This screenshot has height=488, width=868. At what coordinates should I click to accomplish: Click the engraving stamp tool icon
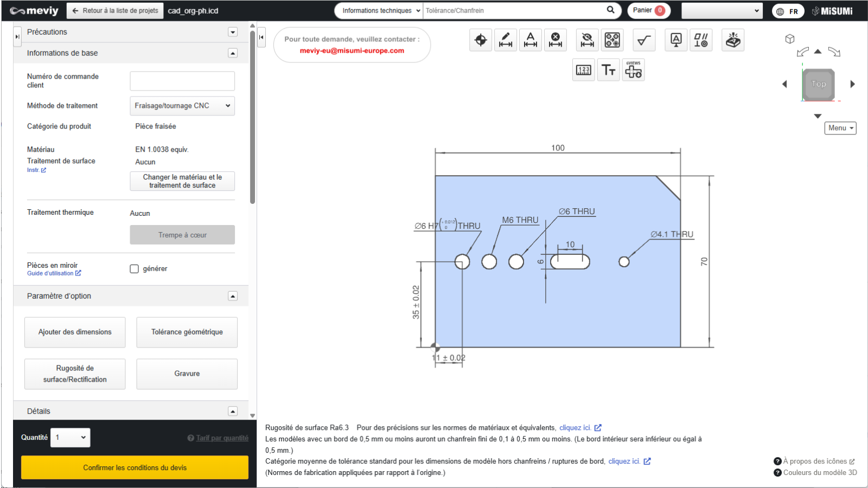[x=733, y=40]
